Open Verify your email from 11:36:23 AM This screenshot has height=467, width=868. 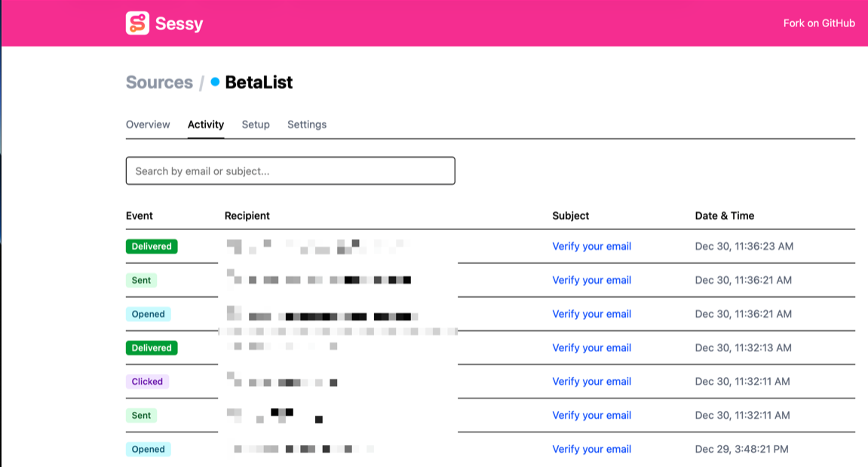click(591, 247)
